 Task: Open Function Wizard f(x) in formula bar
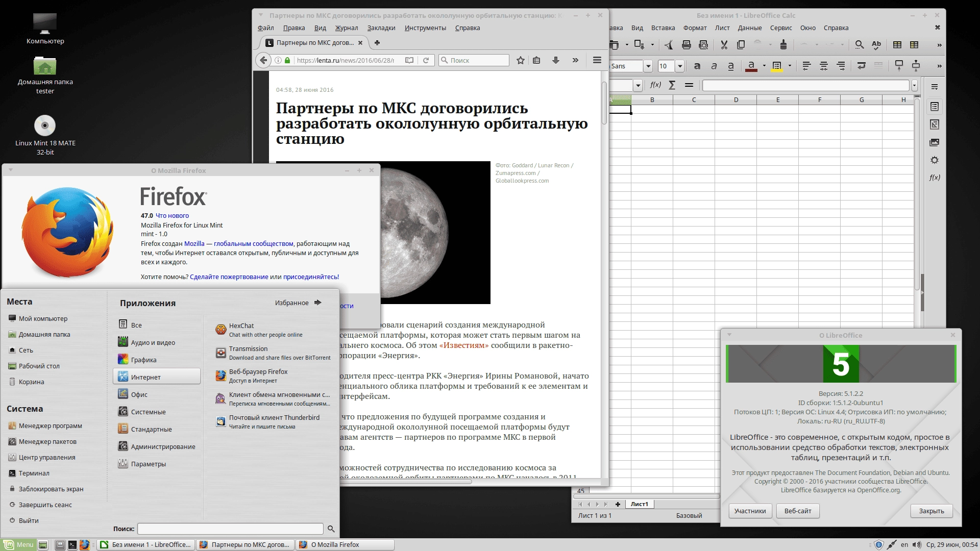pyautogui.click(x=655, y=85)
